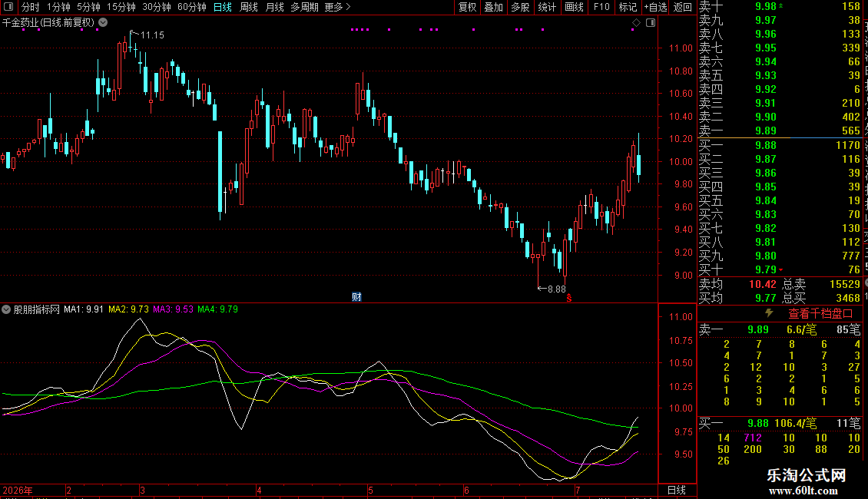868x499 pixels.
Task: Open the 多周期 multi-period view
Action: point(304,7)
